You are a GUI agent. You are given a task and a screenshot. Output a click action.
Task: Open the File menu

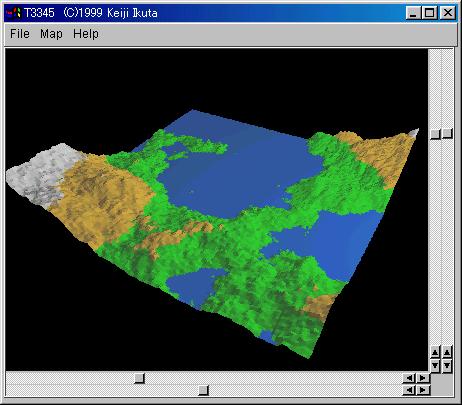tap(20, 34)
